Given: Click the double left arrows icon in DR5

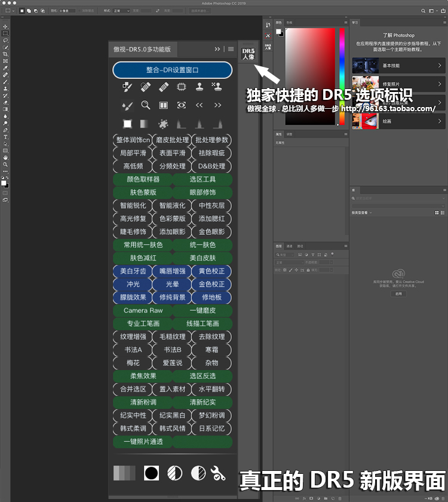Looking at the screenshot, I should click(x=200, y=105).
